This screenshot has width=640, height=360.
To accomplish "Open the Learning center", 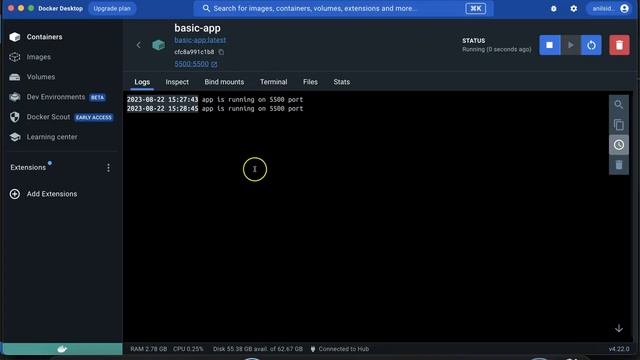I will (x=52, y=137).
